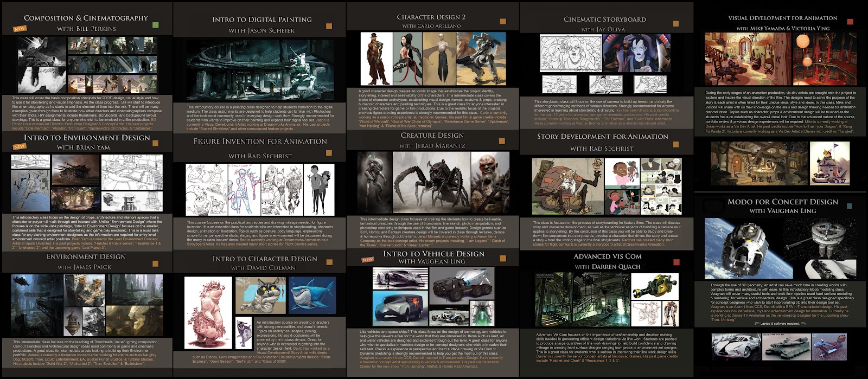Open the blue shark cartoon under Intro to Character Design

(312, 296)
